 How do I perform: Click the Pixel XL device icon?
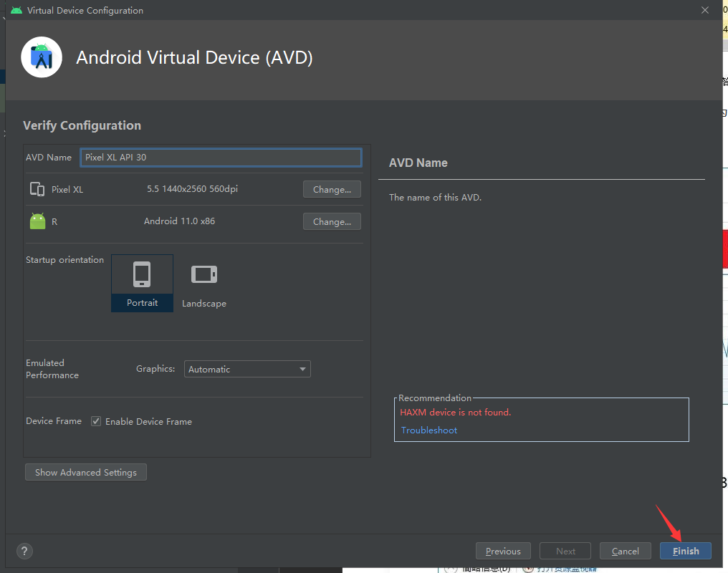(37, 189)
